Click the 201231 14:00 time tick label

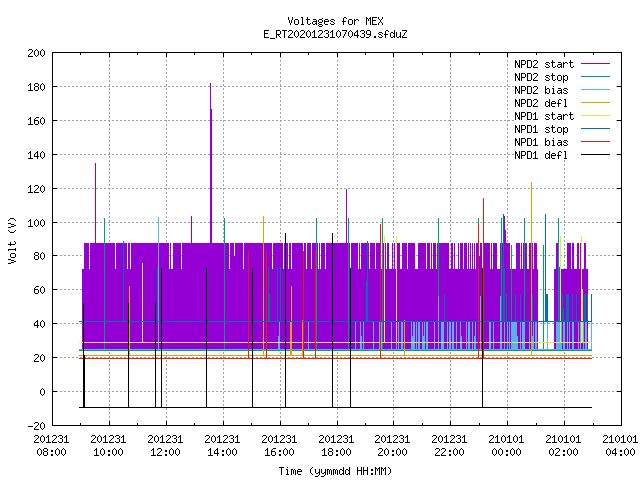click(222, 446)
